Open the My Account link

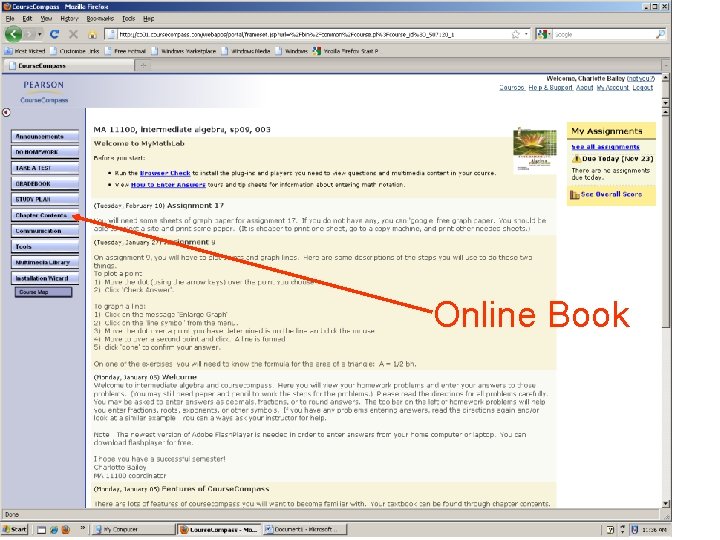pyautogui.click(x=613, y=87)
